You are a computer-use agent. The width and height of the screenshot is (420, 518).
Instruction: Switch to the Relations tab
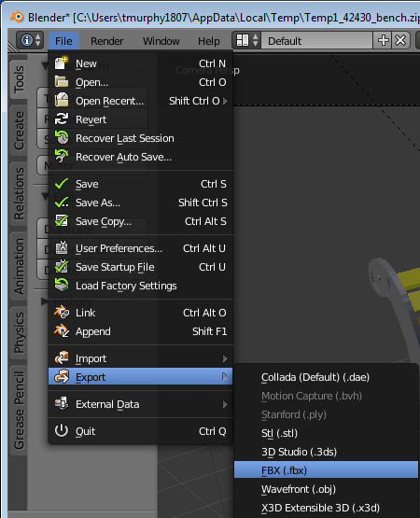(19, 193)
